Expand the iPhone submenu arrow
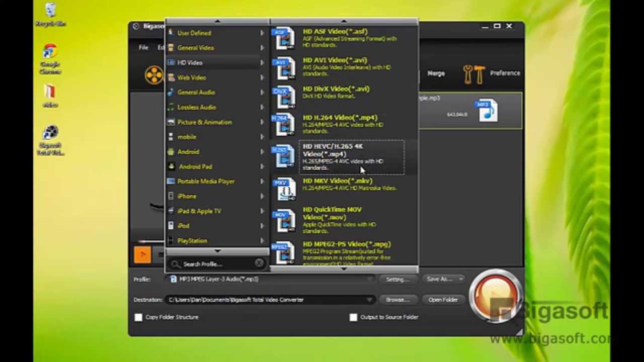 click(262, 196)
